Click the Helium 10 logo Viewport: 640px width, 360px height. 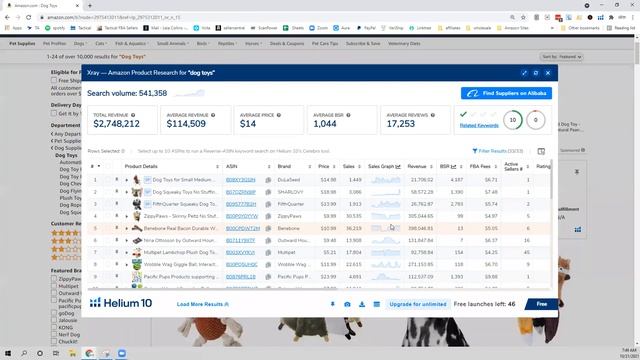tap(121, 303)
